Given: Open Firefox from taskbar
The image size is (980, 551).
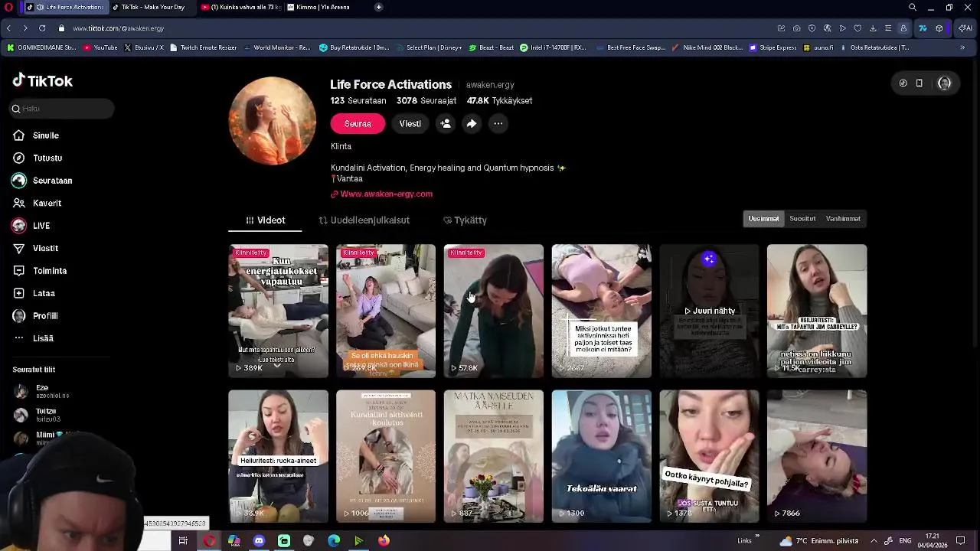Looking at the screenshot, I should [384, 541].
